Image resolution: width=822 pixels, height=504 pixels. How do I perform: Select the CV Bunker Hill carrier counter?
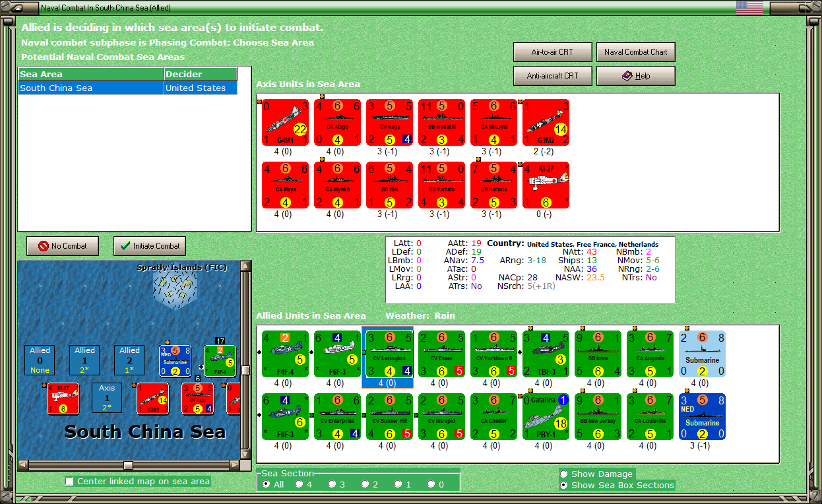[x=389, y=417]
